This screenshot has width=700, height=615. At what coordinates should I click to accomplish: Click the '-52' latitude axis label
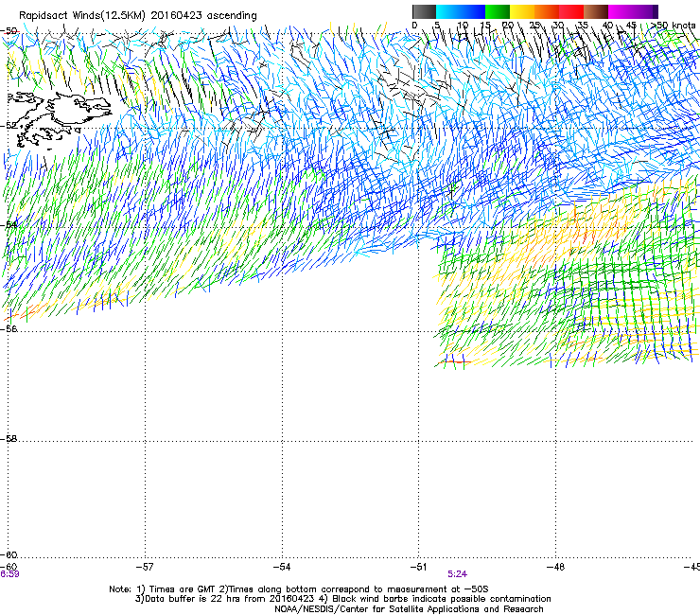point(9,126)
